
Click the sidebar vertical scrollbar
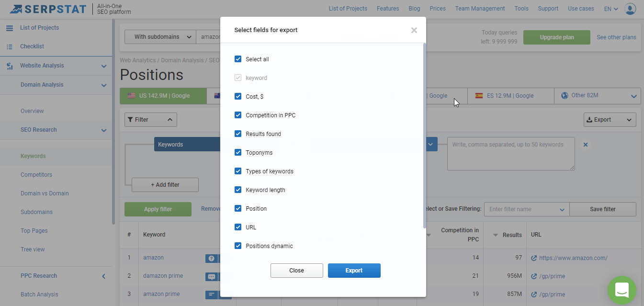click(113, 122)
